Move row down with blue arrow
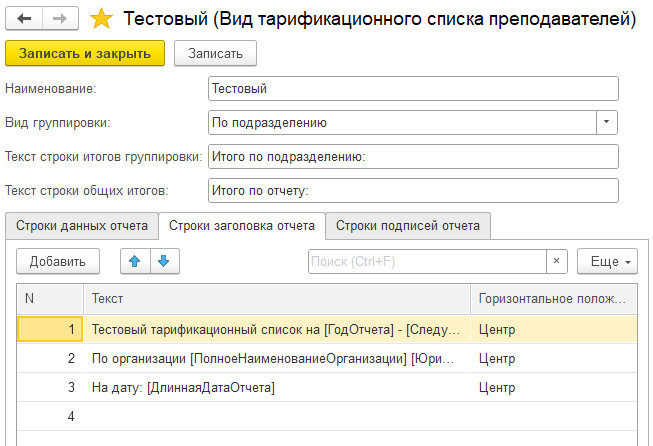Screen dimensions: 653x446 [163, 261]
